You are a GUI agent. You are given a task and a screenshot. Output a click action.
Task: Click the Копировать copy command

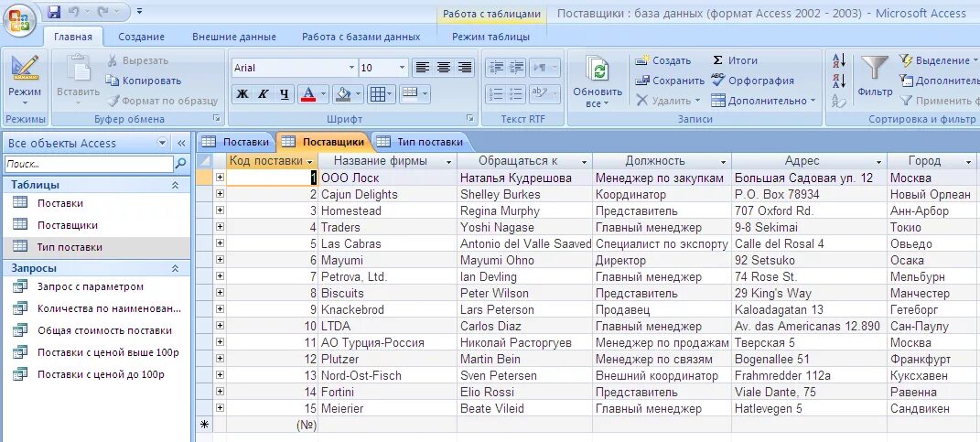143,81
